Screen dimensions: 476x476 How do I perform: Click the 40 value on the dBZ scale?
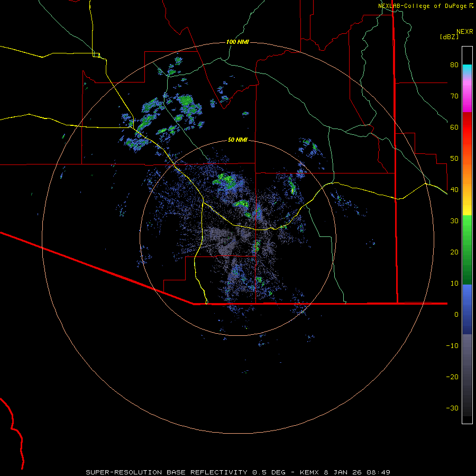tap(454, 190)
